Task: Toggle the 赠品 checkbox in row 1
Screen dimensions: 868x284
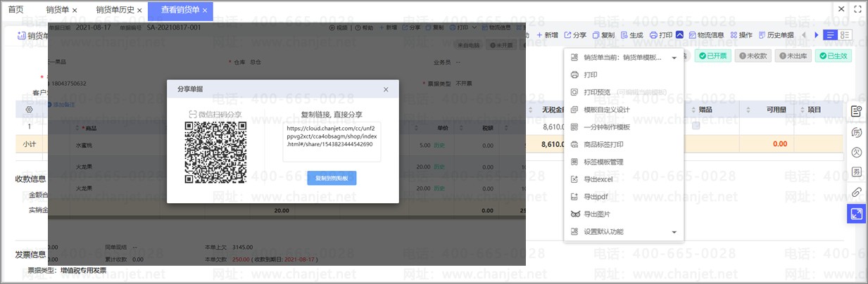Action: tap(696, 127)
